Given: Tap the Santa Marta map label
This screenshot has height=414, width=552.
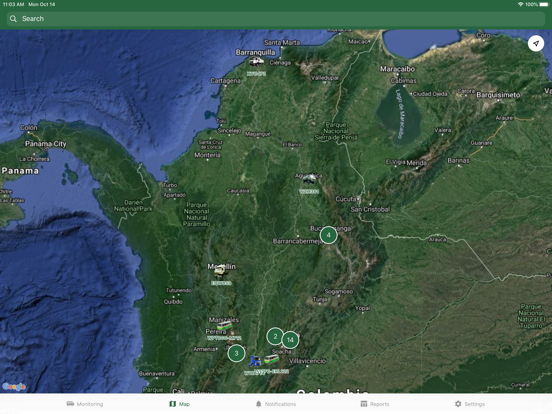Looking at the screenshot, I should (x=282, y=43).
